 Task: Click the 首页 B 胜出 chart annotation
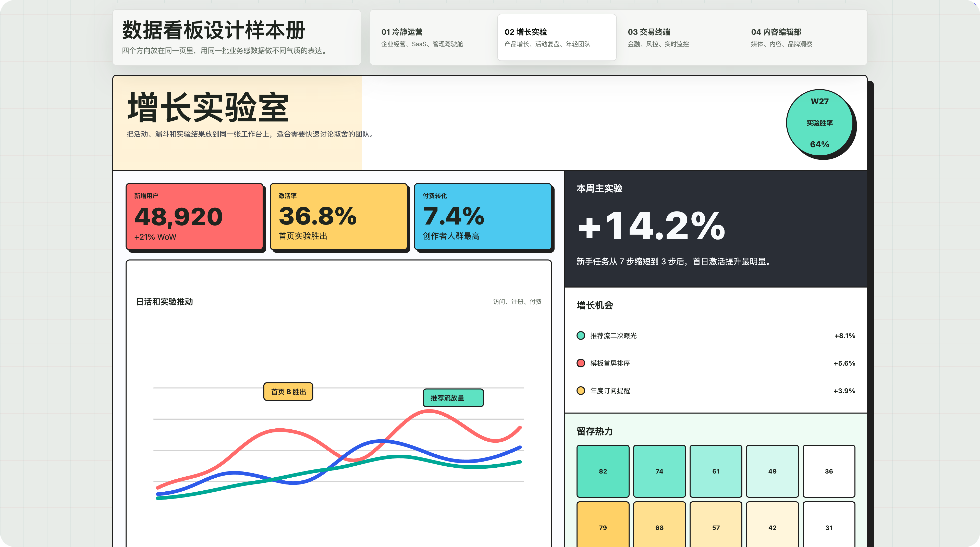click(288, 391)
